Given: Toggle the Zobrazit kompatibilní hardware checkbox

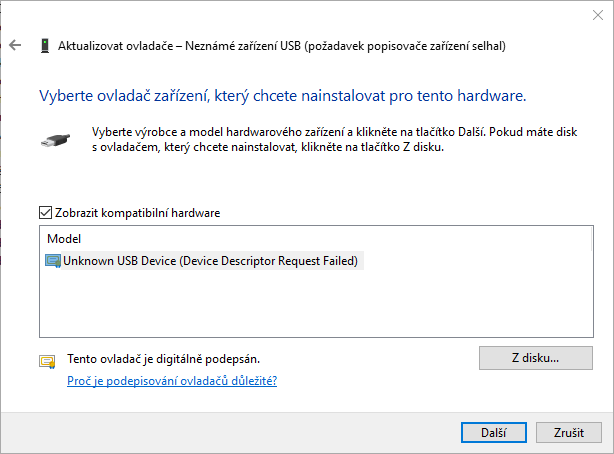Looking at the screenshot, I should point(44,213).
